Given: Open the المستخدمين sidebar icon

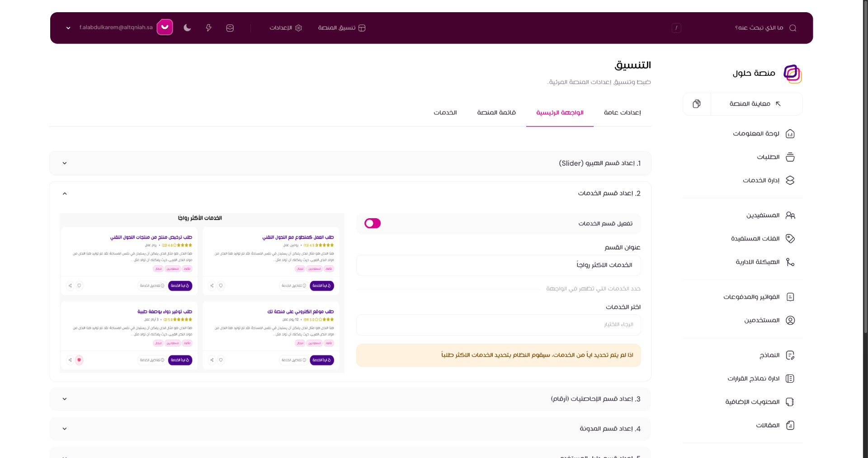Looking at the screenshot, I should pos(790,320).
